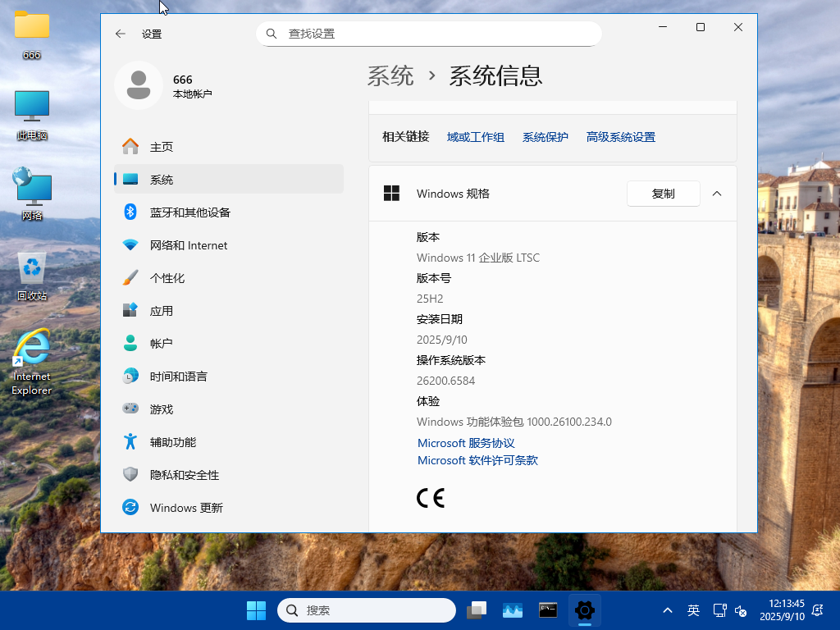The image size is (840, 630).
Task: Open the 主页 home icon
Action: [x=130, y=146]
